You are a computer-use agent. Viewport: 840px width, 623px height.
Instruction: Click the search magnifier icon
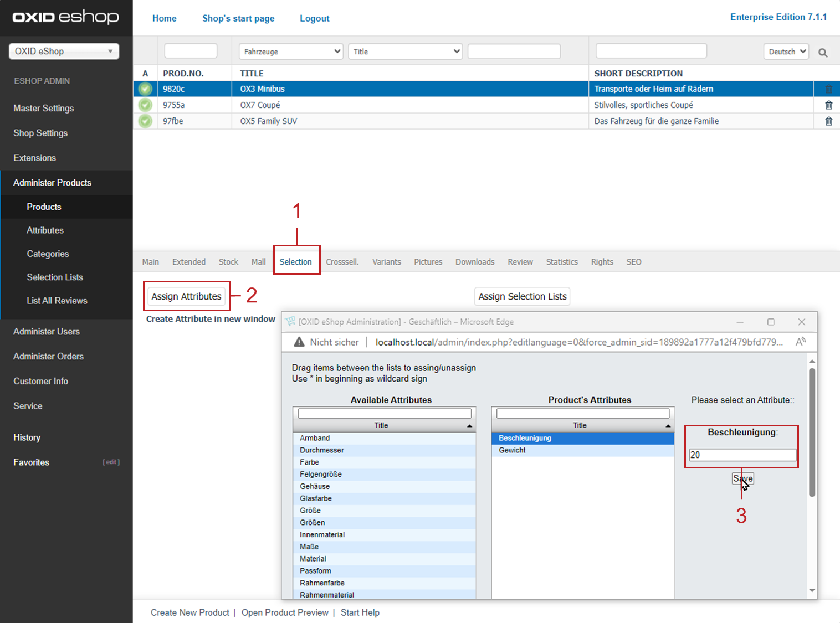point(823,53)
